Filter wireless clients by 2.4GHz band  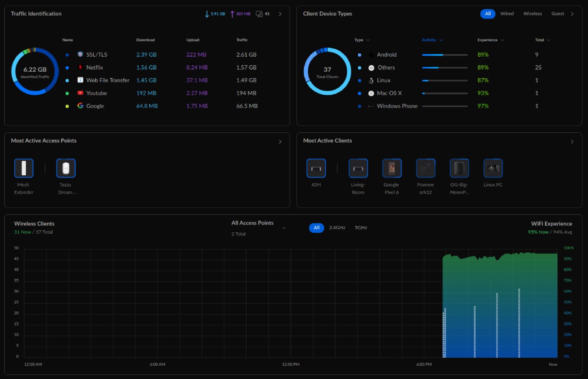pos(337,228)
